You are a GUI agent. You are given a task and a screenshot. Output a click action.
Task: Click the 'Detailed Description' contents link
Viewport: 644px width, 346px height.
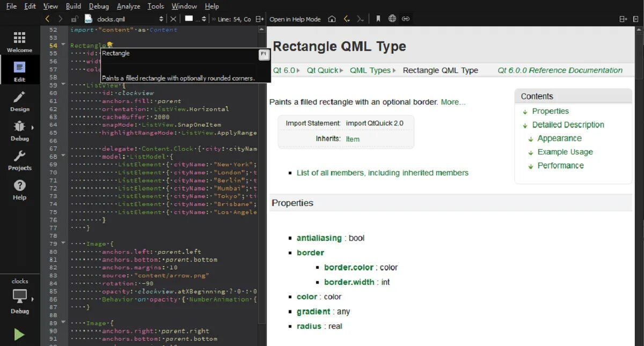point(568,124)
